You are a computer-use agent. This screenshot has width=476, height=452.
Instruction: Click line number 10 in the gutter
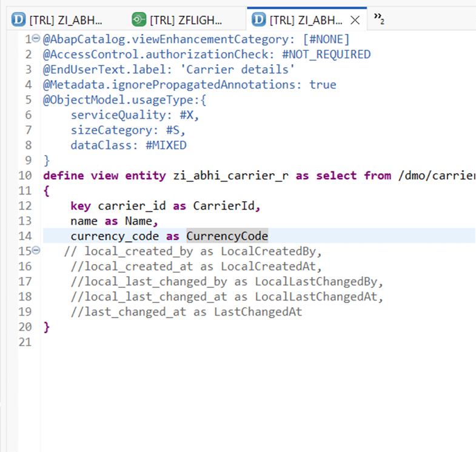[25, 176]
